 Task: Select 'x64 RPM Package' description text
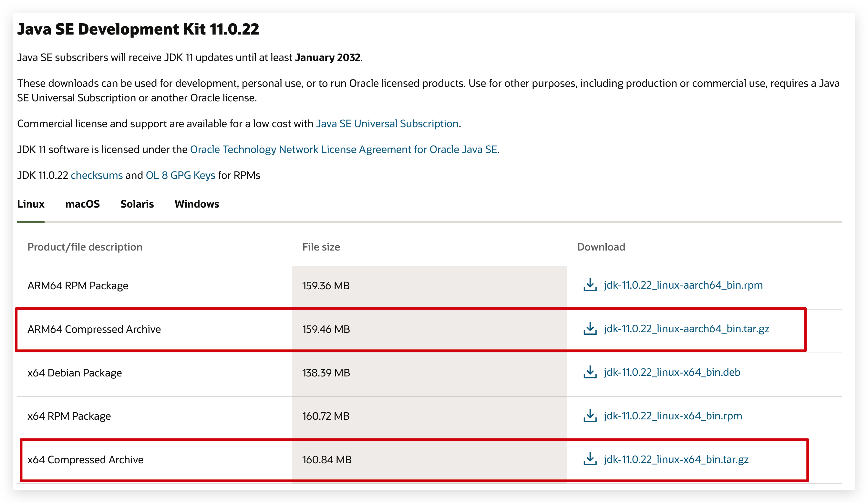[x=69, y=416]
